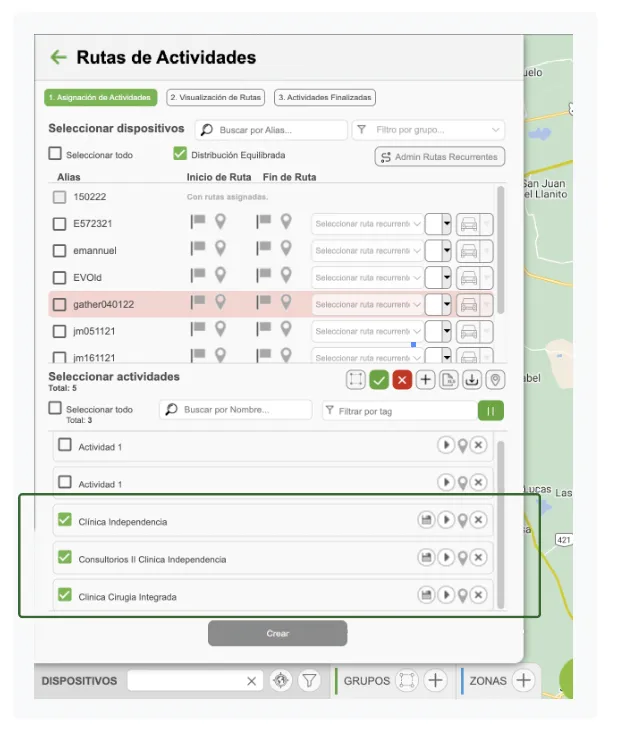Click the 150222 device row

click(x=272, y=197)
